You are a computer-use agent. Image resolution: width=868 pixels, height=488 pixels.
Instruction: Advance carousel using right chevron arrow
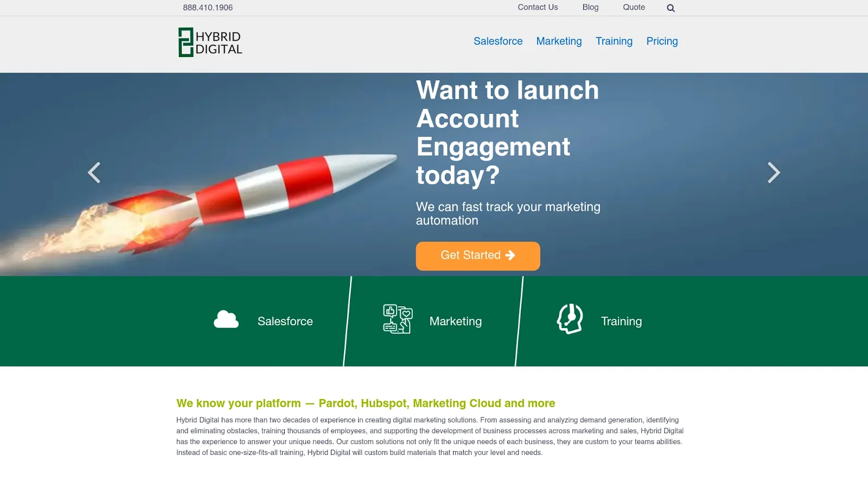click(774, 172)
